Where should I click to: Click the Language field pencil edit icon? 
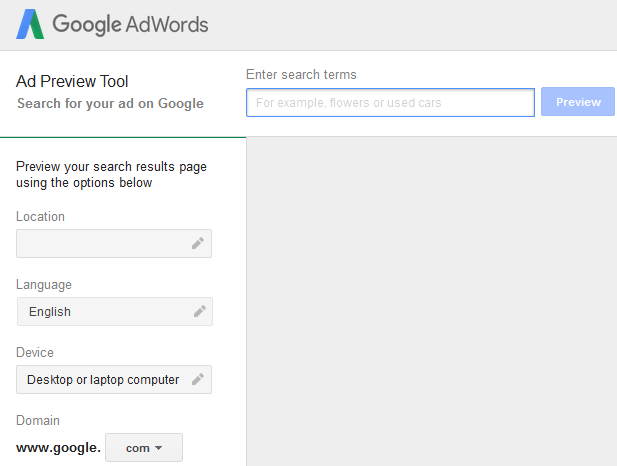click(x=200, y=311)
